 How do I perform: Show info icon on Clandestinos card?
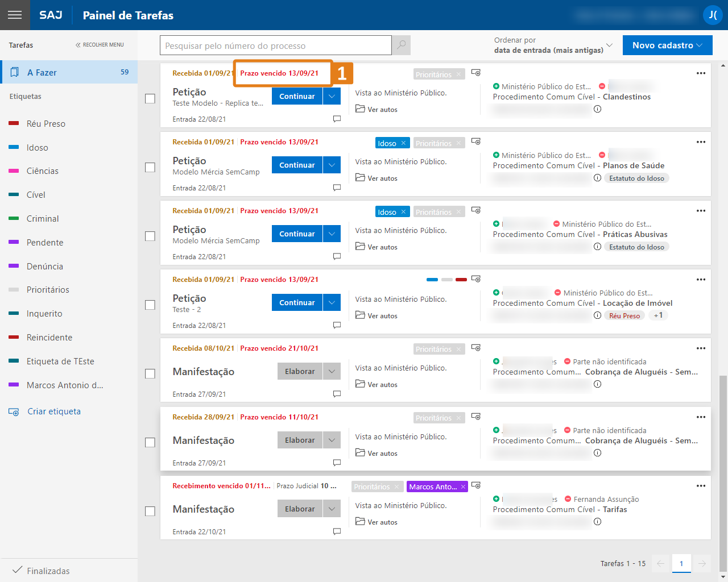pos(597,109)
